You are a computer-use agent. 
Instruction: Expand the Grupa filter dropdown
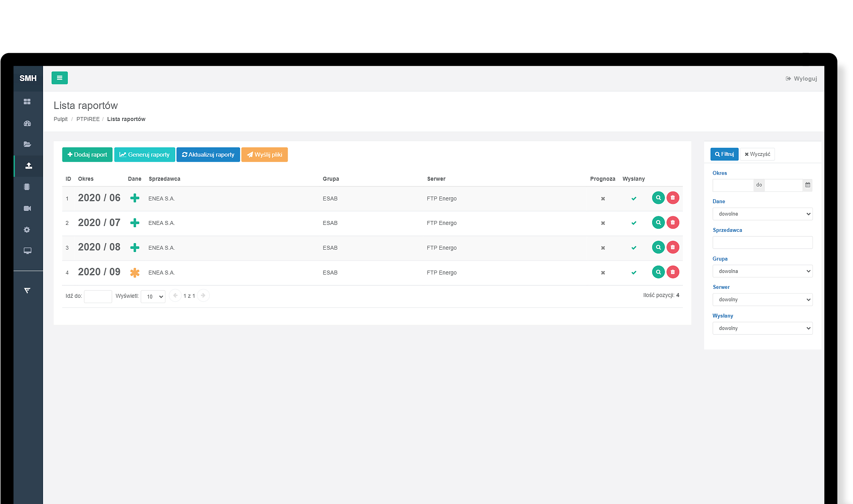[762, 271]
